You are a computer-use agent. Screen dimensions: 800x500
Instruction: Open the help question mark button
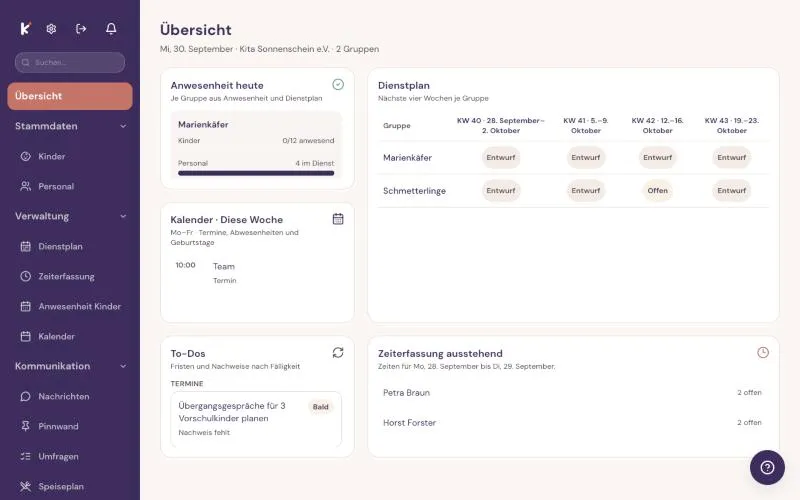[767, 467]
